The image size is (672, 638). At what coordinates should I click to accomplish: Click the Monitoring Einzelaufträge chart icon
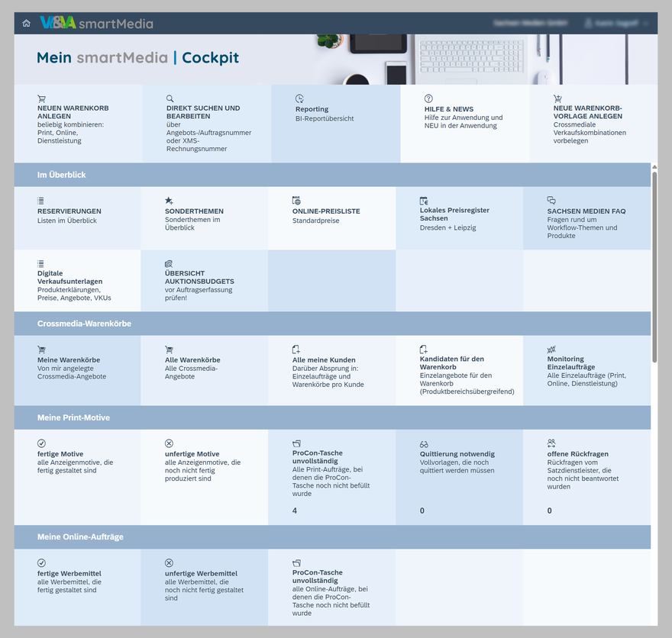(x=551, y=350)
